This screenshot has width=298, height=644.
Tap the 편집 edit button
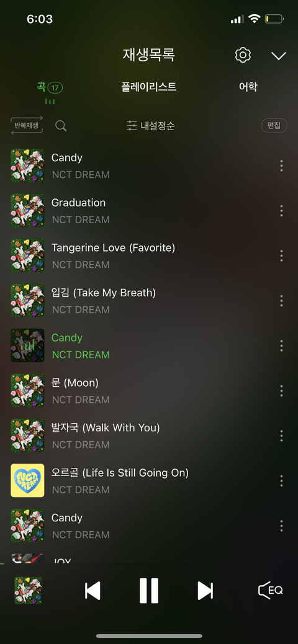tap(274, 125)
